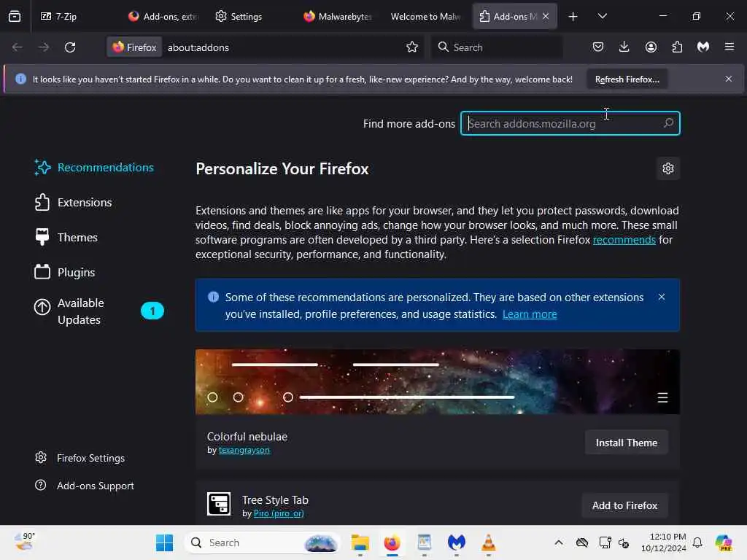Open the weather widget
Image resolution: width=747 pixels, height=560 pixels.
(24, 542)
